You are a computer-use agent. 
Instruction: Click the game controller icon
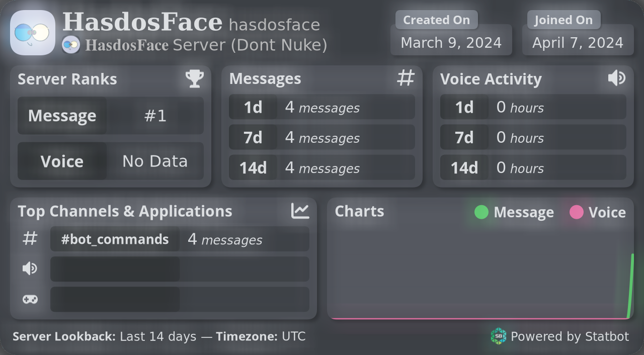(30, 299)
